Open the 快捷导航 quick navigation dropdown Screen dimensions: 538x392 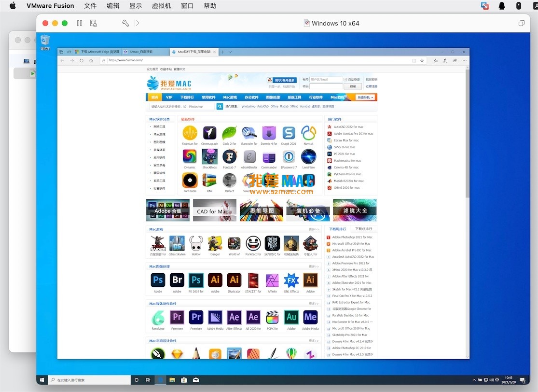pos(365,98)
